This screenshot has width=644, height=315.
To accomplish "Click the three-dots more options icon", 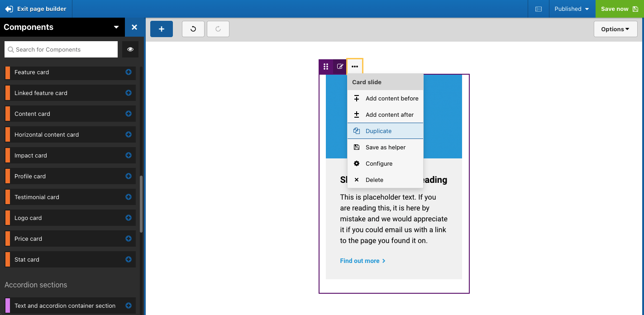I will (x=355, y=67).
